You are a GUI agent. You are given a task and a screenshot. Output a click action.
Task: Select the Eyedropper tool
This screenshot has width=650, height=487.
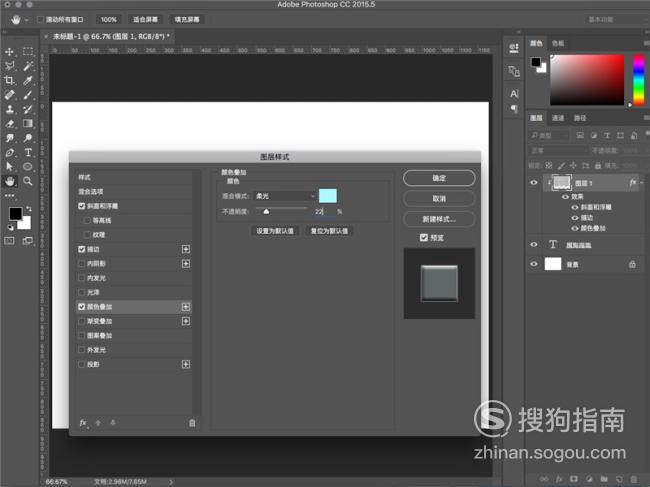point(28,80)
